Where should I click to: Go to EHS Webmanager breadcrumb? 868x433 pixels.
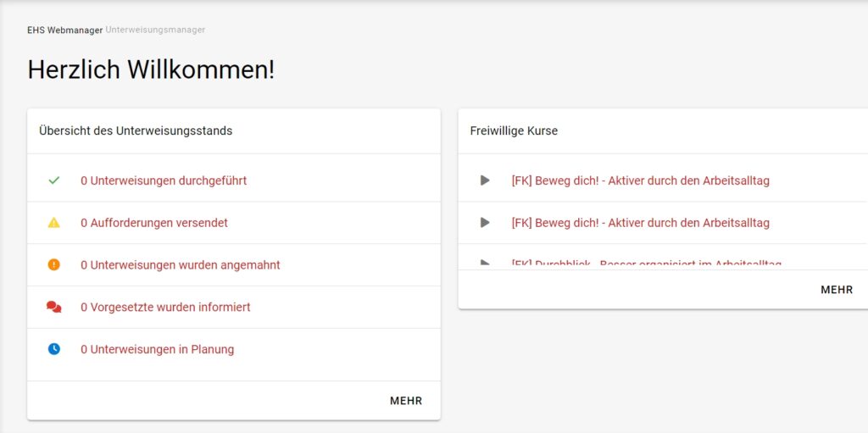64,31
